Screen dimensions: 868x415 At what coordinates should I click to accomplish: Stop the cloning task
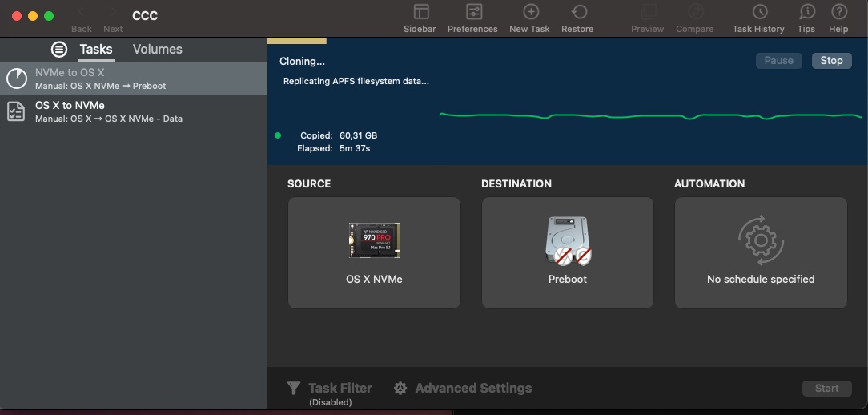coord(831,61)
